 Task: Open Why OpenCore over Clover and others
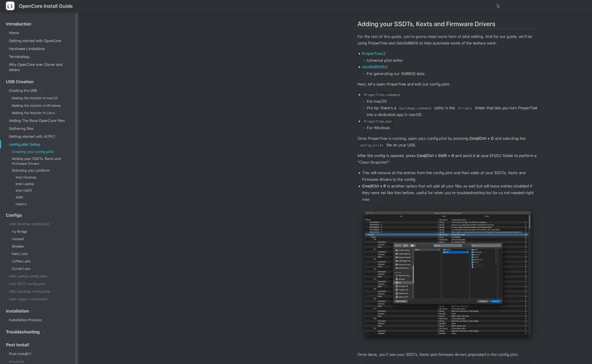[35, 67]
